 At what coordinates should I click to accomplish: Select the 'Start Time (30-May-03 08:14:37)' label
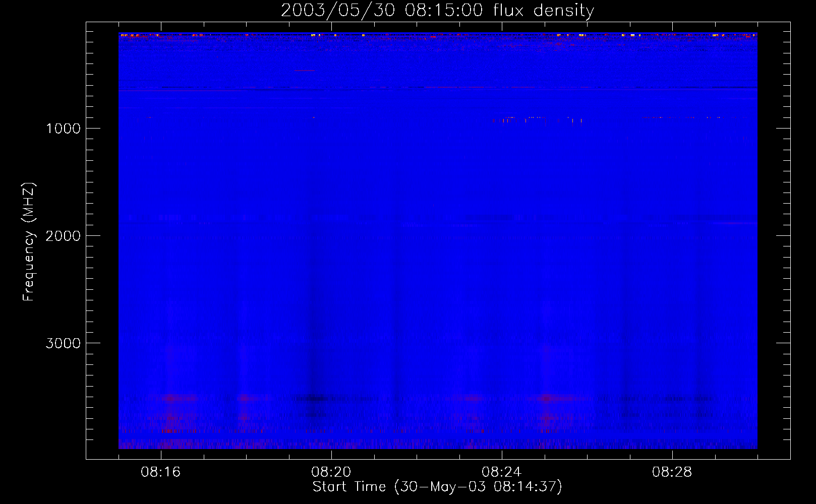click(x=437, y=487)
